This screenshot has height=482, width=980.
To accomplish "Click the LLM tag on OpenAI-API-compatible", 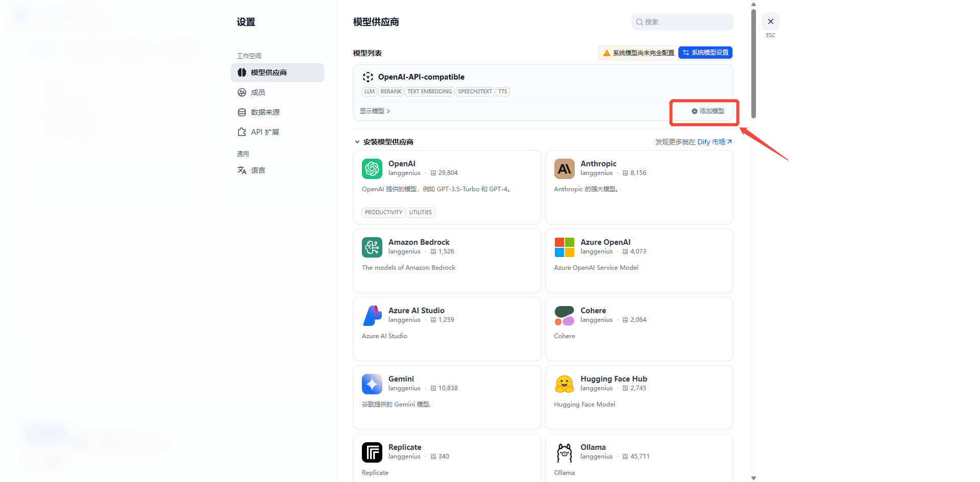I will [370, 92].
